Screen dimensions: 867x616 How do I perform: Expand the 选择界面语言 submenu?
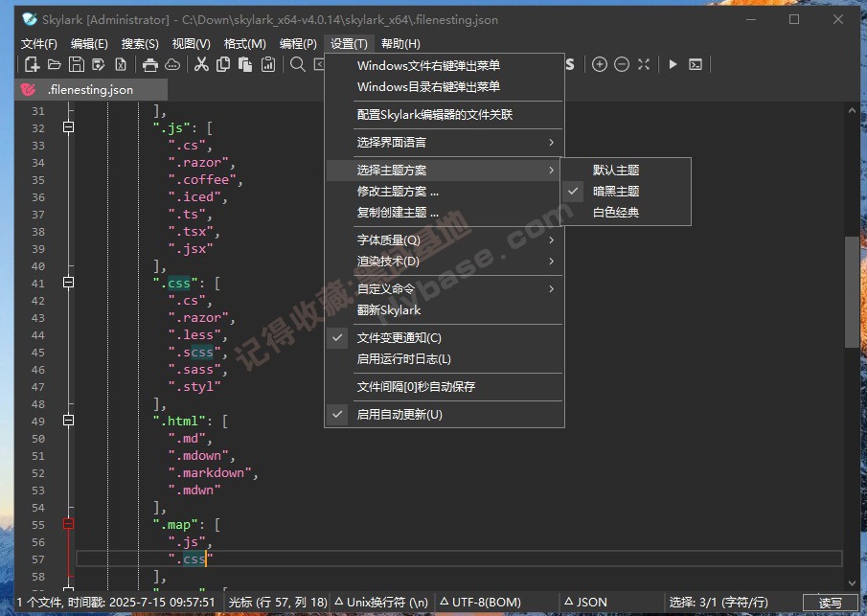[445, 143]
